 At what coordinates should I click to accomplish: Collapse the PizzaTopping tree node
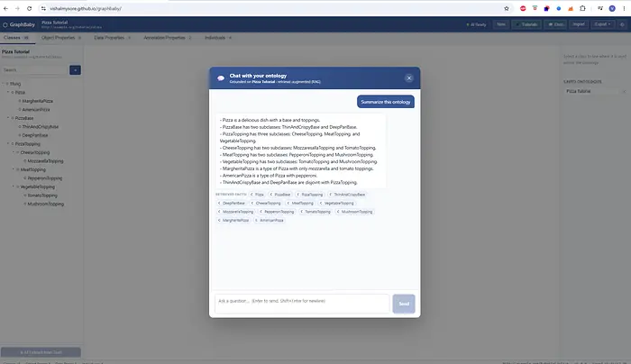(8, 143)
